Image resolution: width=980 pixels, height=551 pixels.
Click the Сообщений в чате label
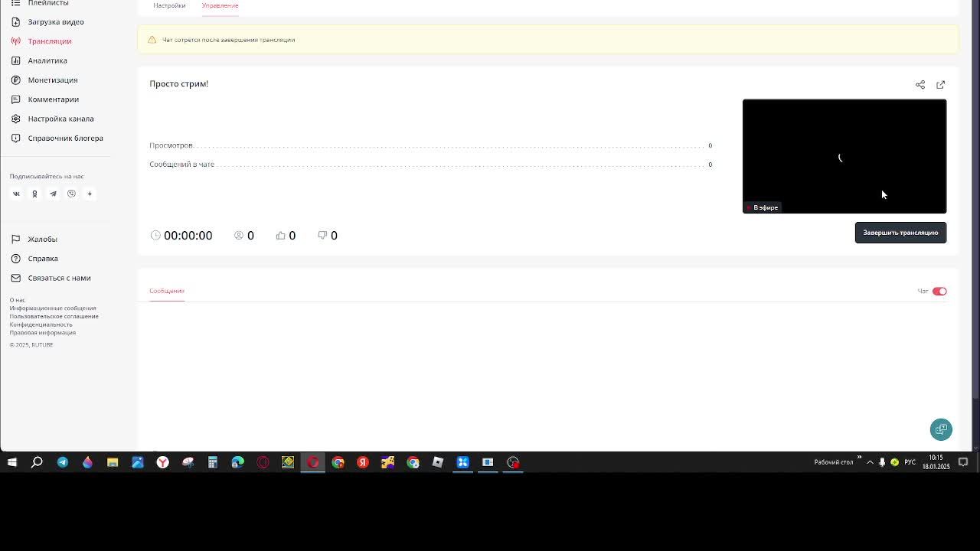181,165
